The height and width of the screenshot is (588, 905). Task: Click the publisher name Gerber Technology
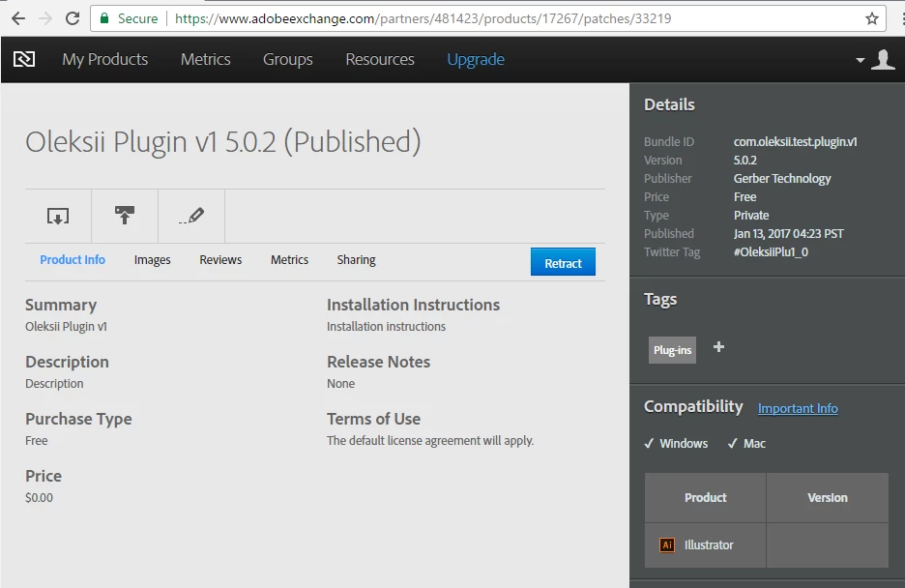pyautogui.click(x=782, y=179)
